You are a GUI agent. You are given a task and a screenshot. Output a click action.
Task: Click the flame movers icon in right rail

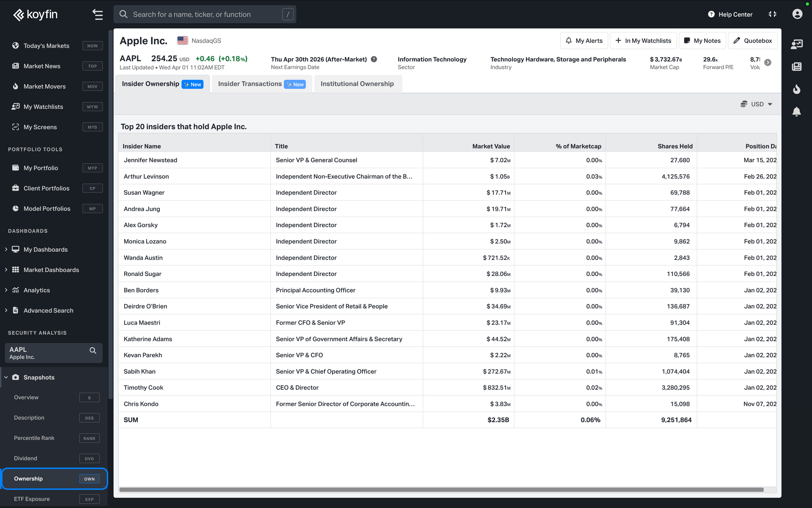[797, 89]
